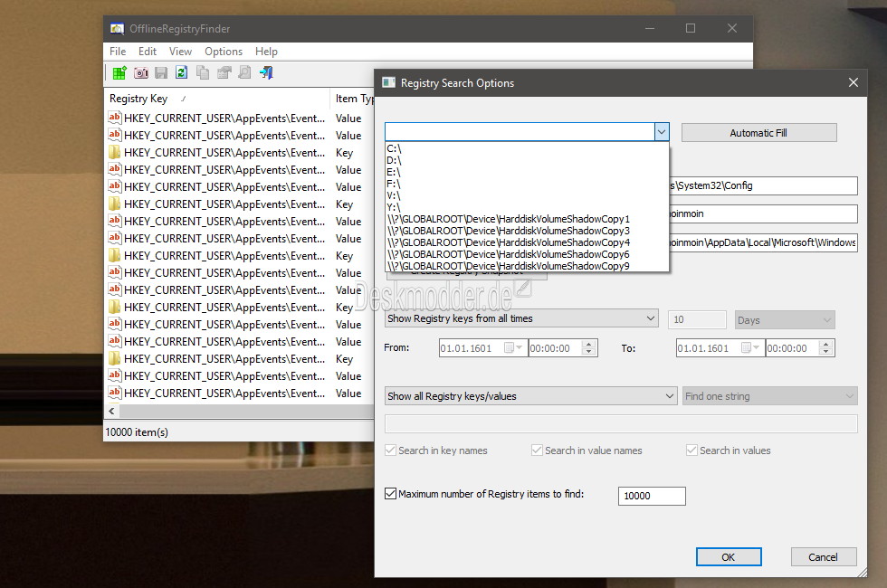Select D:\ from the drive list
Viewport: 887px width, 588px height.
pos(527,160)
